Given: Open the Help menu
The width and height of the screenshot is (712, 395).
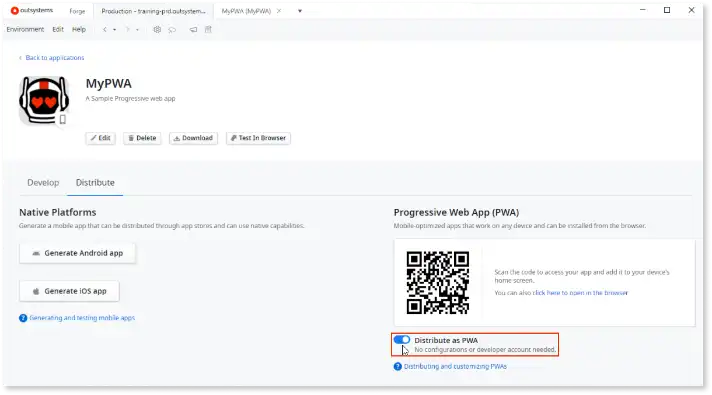Looking at the screenshot, I should [x=79, y=30].
